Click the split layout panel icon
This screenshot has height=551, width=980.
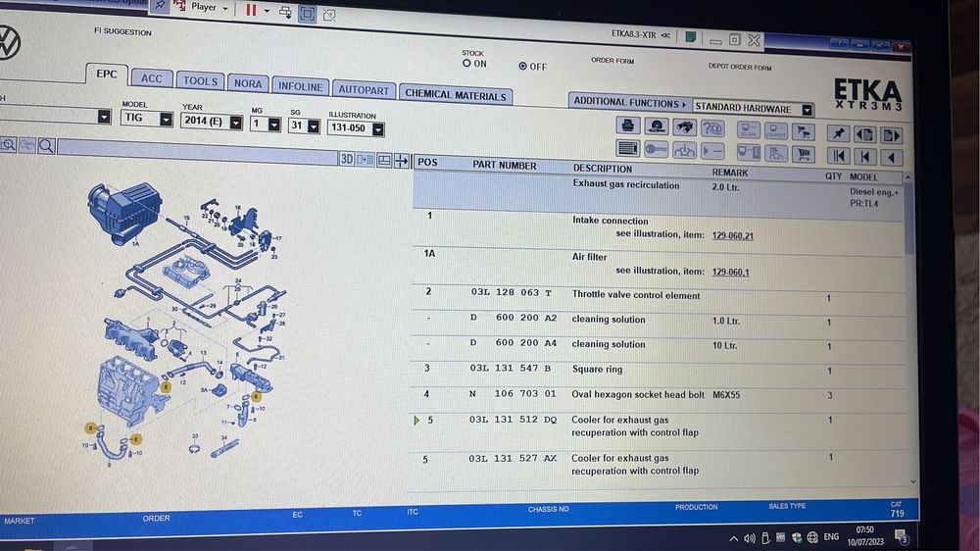384,161
